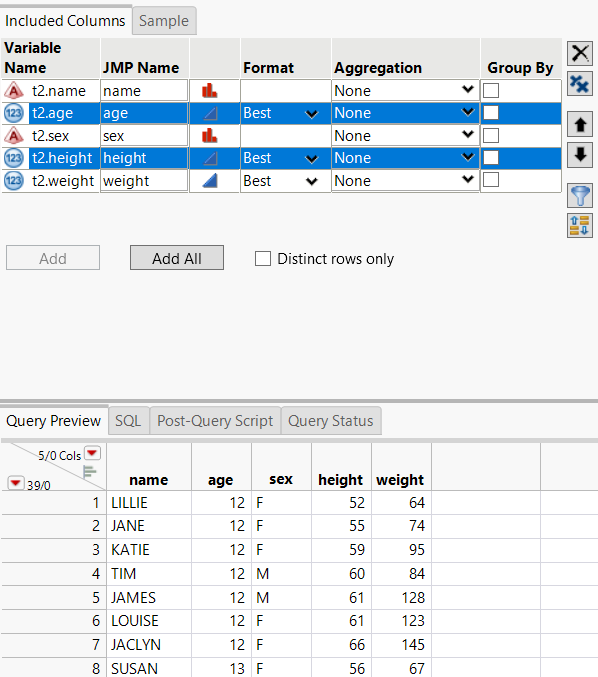Click continuous modeling type icon for weight
Image resolution: width=598 pixels, height=677 pixels.
210,180
